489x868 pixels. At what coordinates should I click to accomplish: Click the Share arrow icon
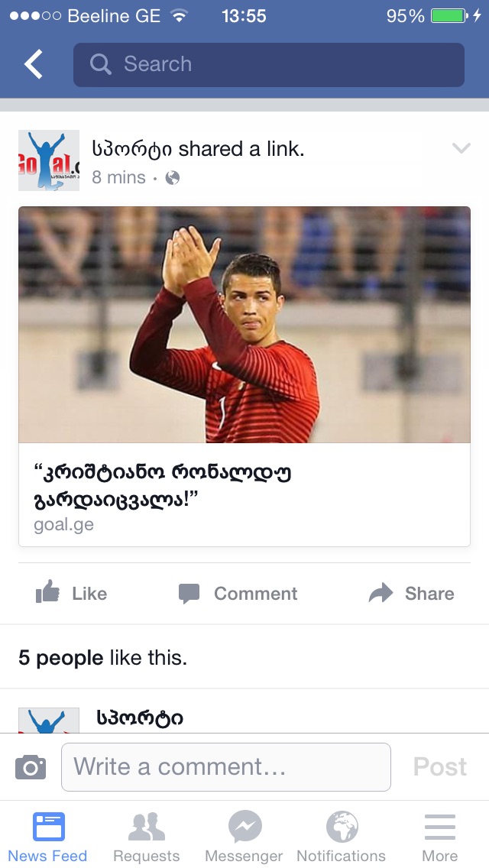(x=381, y=593)
